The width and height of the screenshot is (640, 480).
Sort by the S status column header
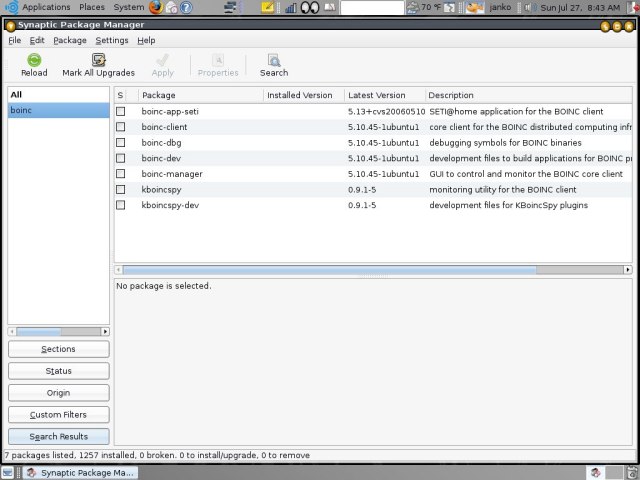[x=120, y=95]
